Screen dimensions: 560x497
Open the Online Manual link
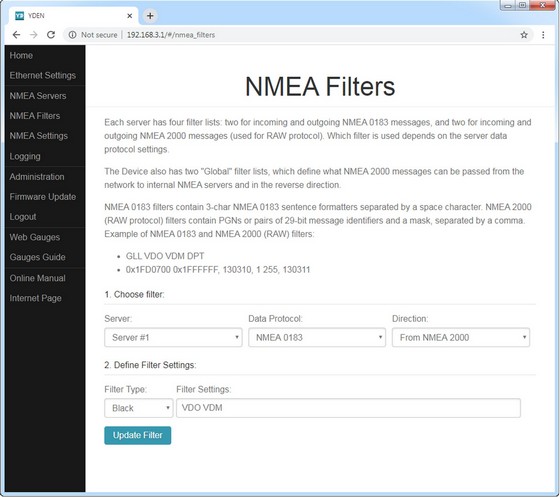(x=38, y=278)
